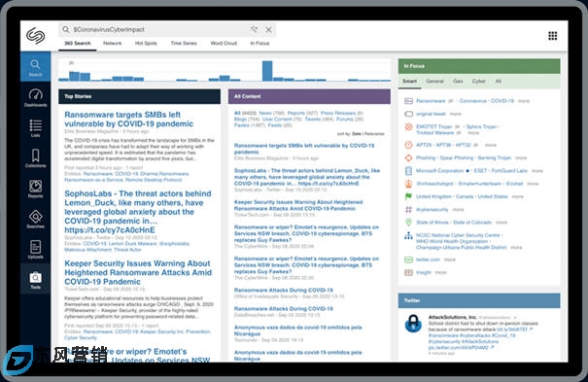588x382 pixels.
Task: Select the Cyber tab in In Focus
Action: [x=478, y=81]
